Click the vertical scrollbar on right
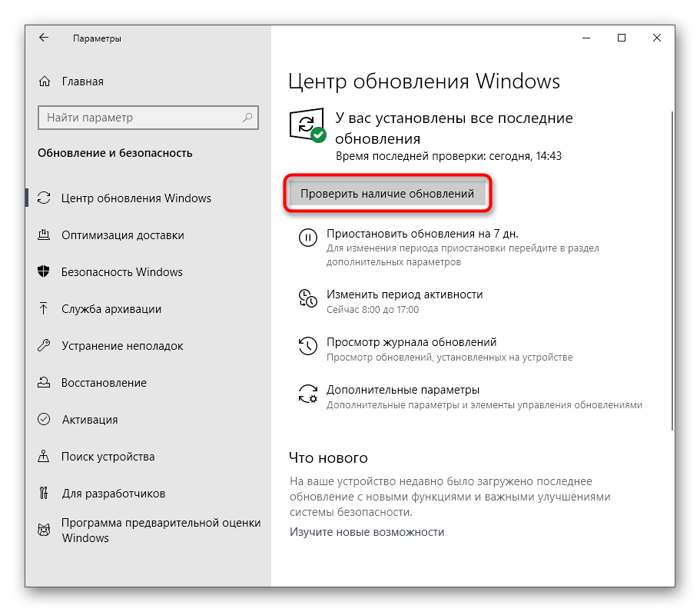Viewport: 700px width, 612px height. [x=673, y=269]
